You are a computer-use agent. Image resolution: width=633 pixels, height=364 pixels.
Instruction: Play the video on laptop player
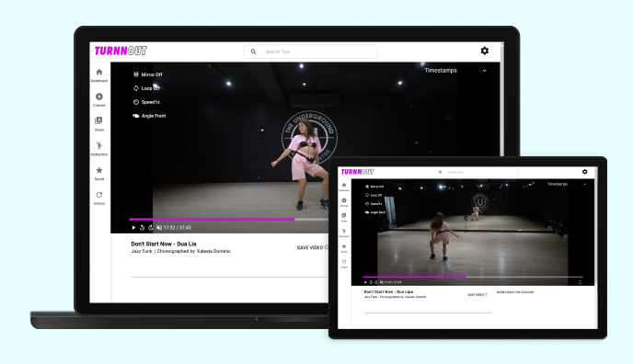click(x=133, y=228)
